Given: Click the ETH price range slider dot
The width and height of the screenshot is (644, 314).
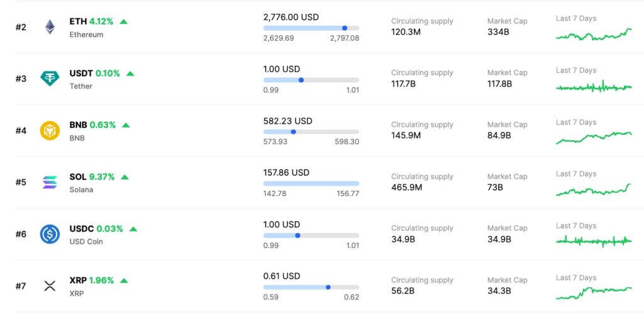Looking at the screenshot, I should [x=345, y=28].
